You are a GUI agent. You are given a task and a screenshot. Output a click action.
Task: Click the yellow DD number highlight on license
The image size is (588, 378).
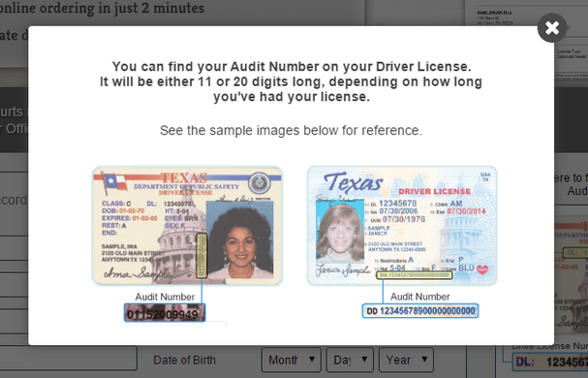(x=415, y=275)
